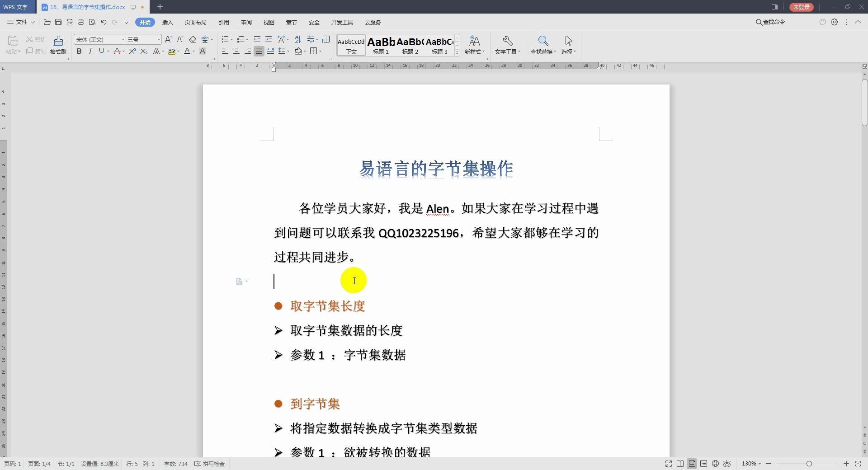This screenshot has height=470, width=868.
Task: Apply the 正文 (Normal) style
Action: [351, 45]
